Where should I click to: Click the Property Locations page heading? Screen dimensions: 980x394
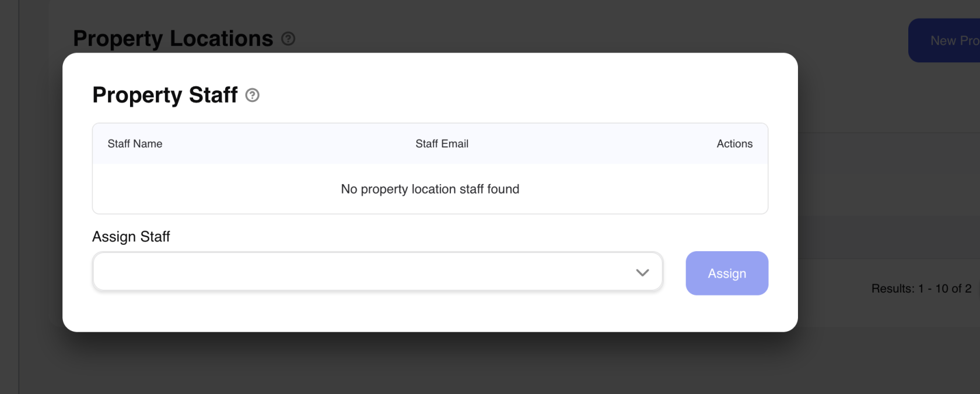coord(173,38)
